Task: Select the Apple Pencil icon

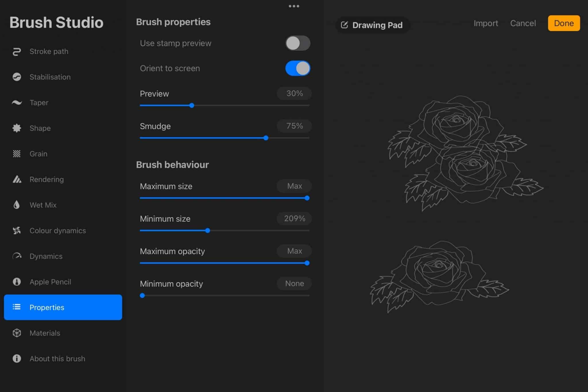Action: coord(17,282)
